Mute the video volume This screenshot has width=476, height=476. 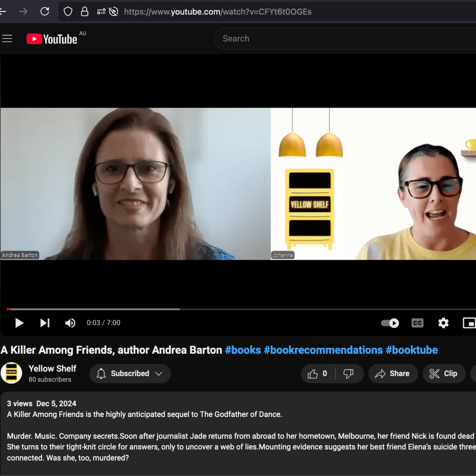tap(70, 323)
